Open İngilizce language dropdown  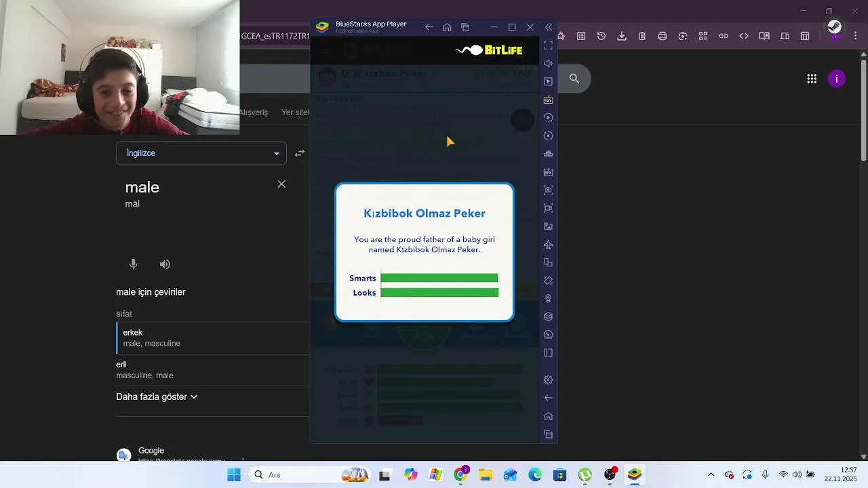click(x=201, y=153)
